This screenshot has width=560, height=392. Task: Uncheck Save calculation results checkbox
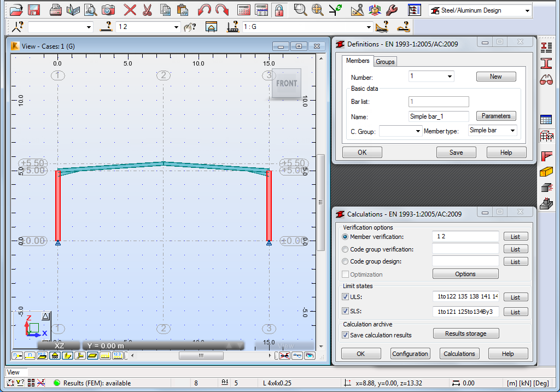pyautogui.click(x=346, y=335)
